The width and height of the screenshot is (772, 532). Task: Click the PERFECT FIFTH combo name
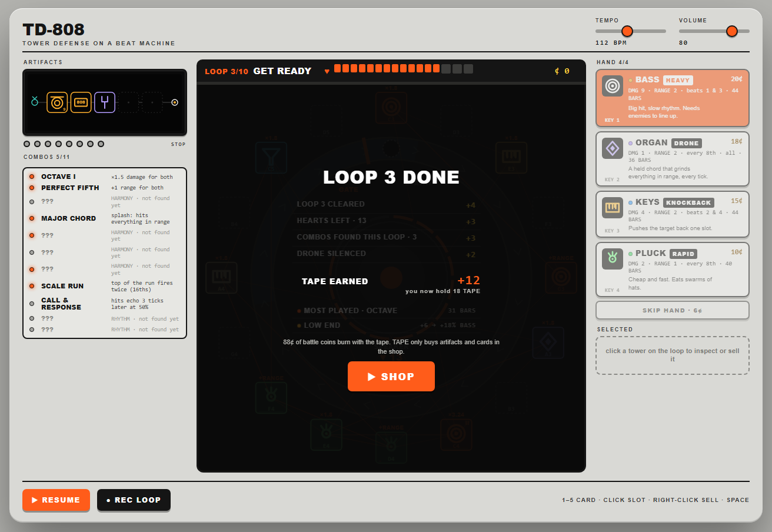[x=70, y=188]
